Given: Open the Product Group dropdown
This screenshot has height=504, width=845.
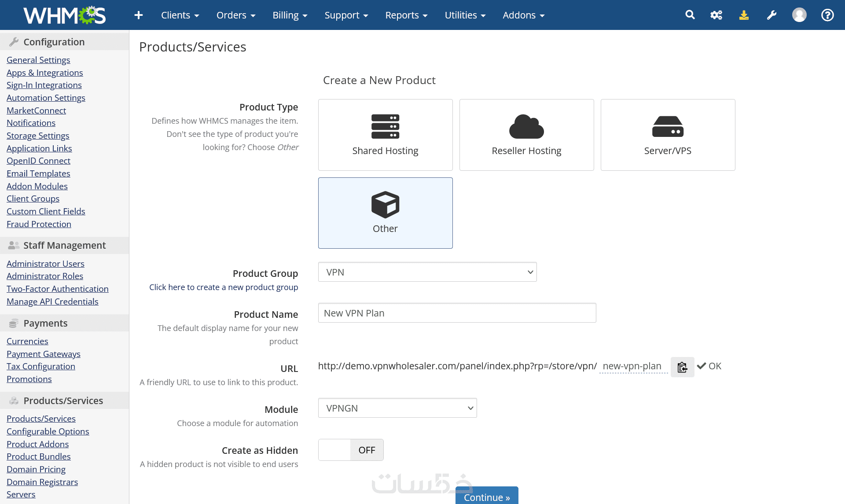Looking at the screenshot, I should coord(427,272).
